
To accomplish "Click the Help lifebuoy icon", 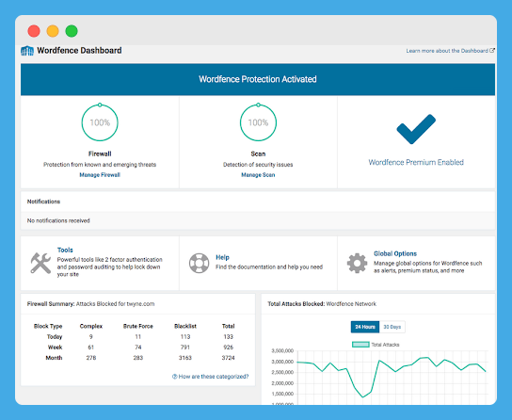I will click(199, 263).
